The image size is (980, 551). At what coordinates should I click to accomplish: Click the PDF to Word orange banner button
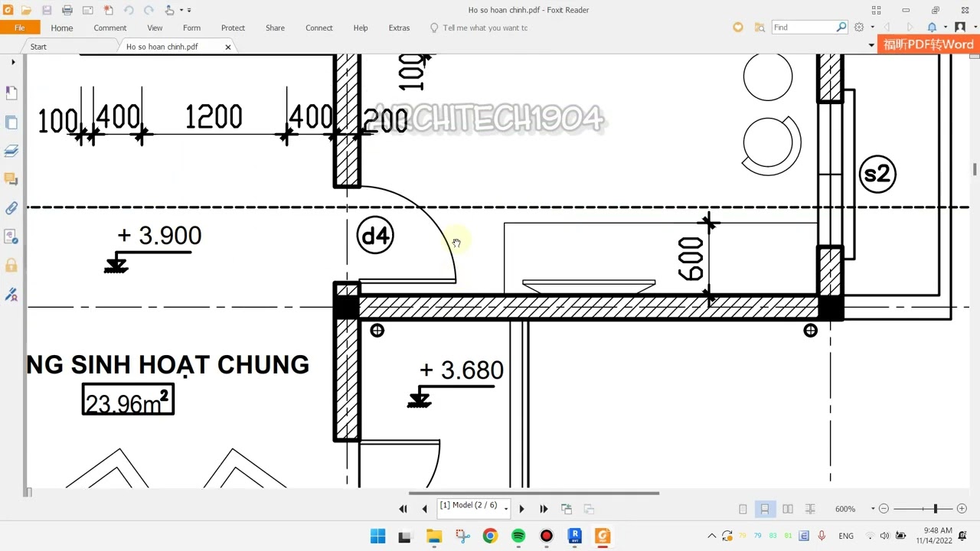click(x=929, y=44)
